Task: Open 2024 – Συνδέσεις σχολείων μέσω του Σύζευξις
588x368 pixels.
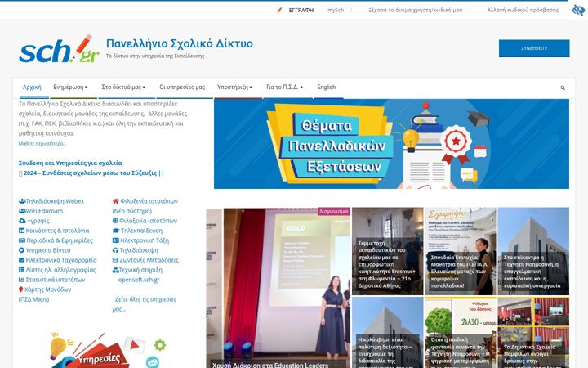Action: click(93, 173)
